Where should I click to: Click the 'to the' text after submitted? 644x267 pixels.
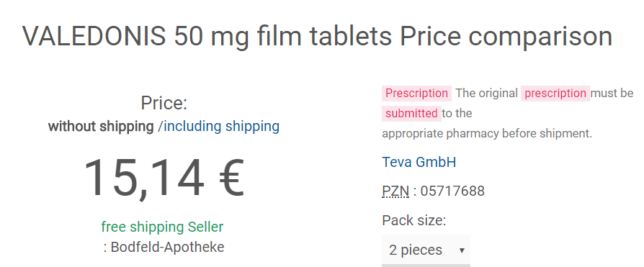coord(457,114)
